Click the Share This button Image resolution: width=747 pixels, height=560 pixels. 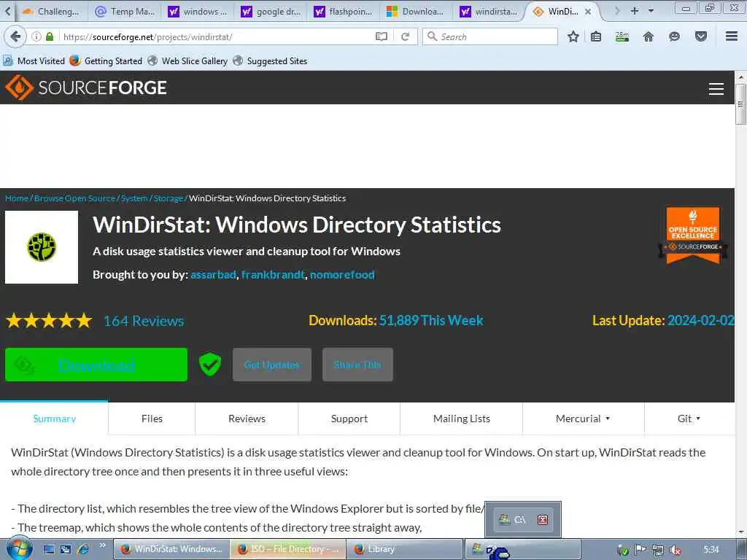(357, 365)
